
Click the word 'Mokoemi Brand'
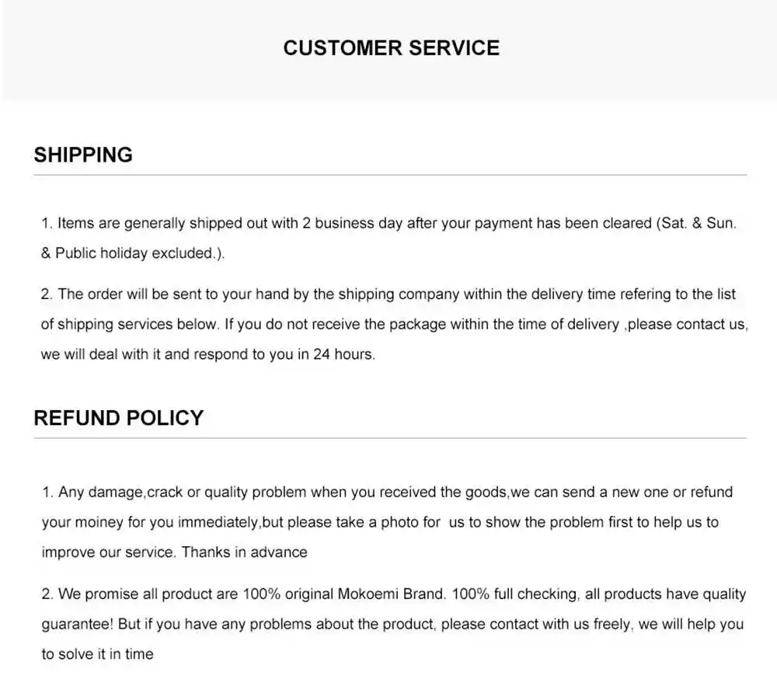(x=391, y=594)
